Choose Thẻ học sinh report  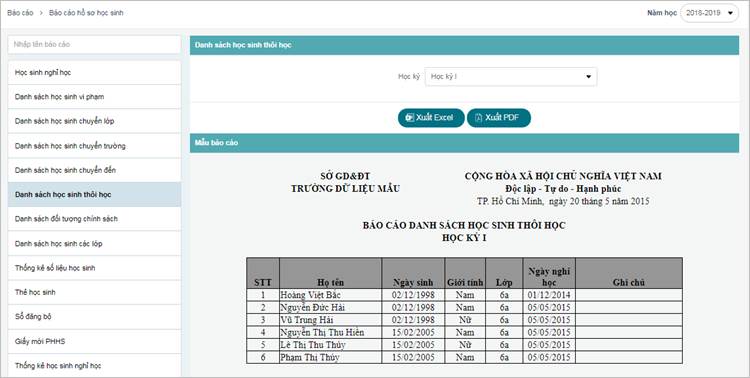94,292
